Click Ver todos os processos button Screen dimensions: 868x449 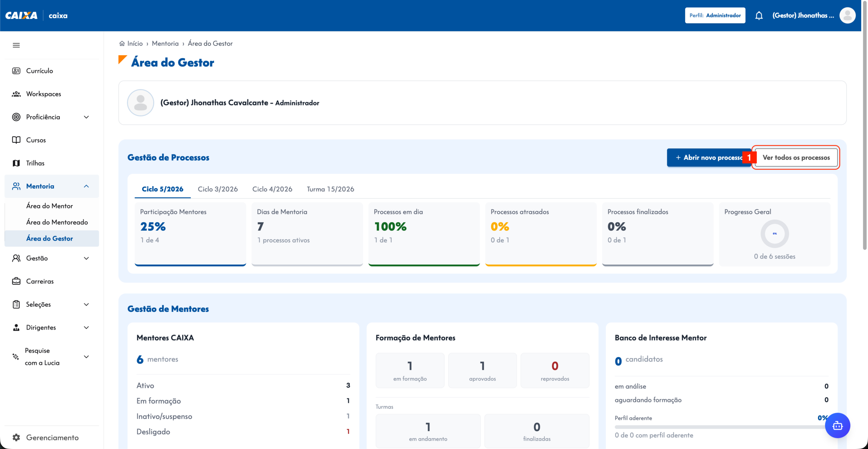[796, 157]
